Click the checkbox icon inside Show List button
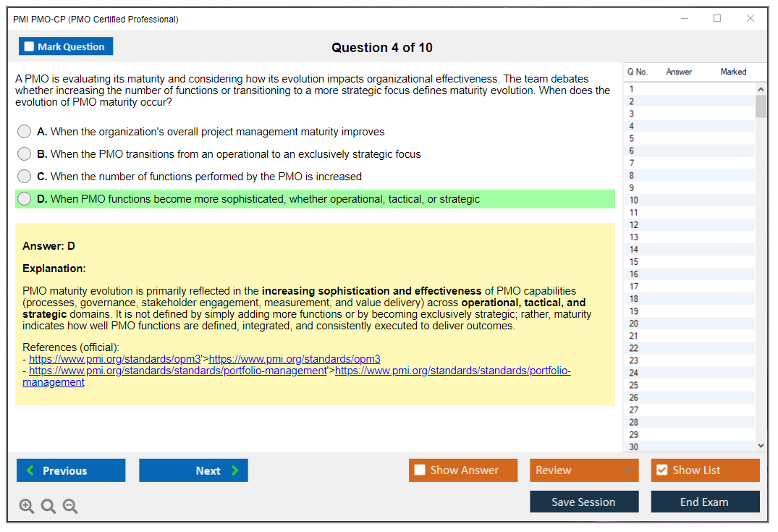Image resolution: width=778 pixels, height=532 pixels. coord(661,470)
